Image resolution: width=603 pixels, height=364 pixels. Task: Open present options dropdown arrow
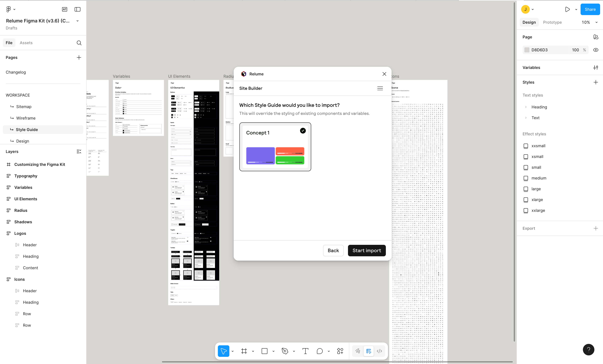576,9
